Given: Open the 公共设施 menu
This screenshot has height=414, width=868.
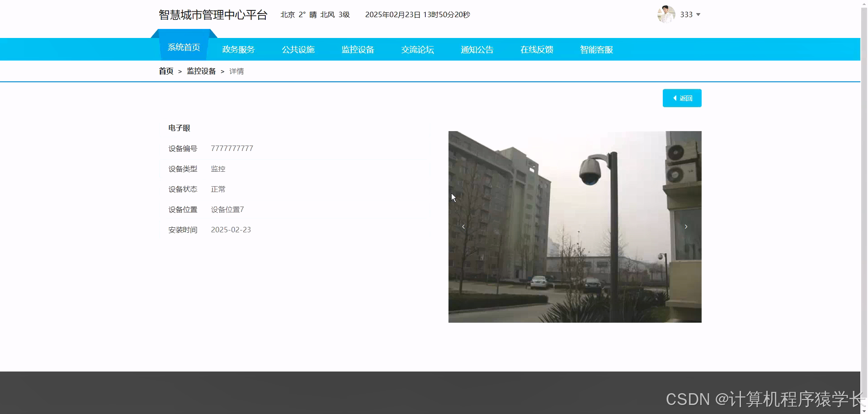Looking at the screenshot, I should [298, 49].
